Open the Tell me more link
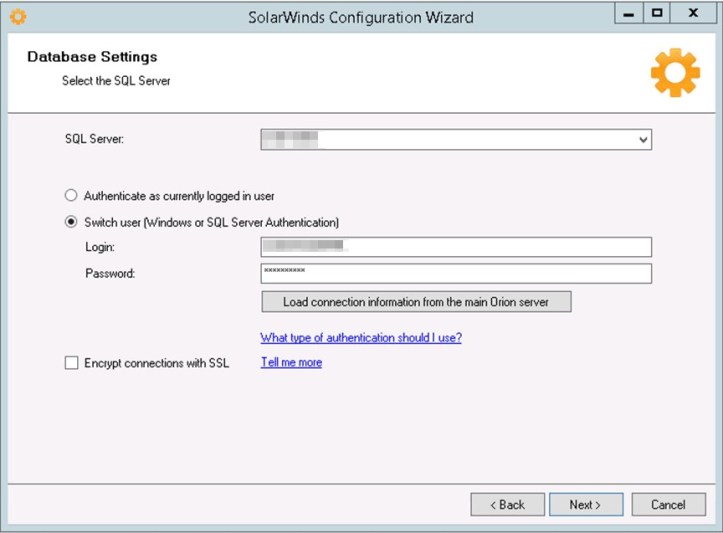 click(x=291, y=362)
